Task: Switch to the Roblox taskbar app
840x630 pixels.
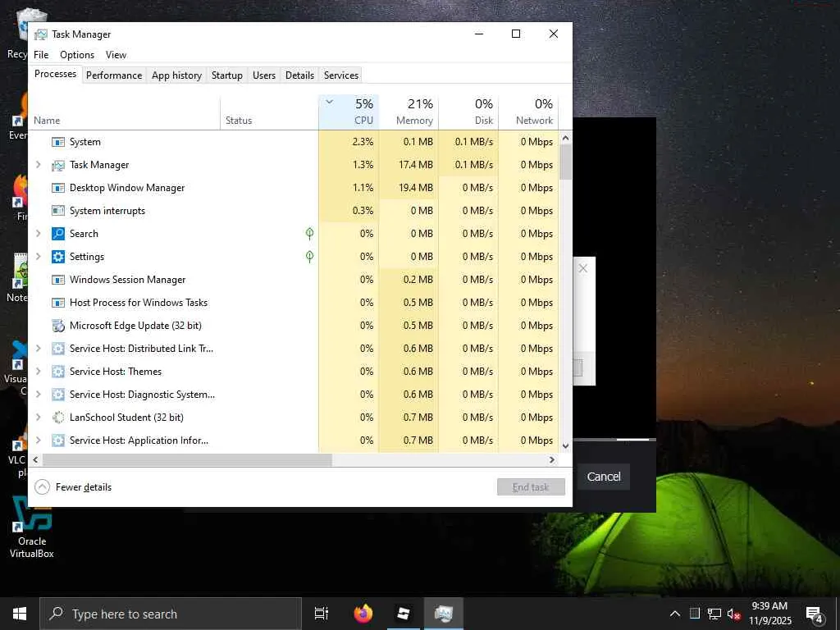Action: (403, 614)
